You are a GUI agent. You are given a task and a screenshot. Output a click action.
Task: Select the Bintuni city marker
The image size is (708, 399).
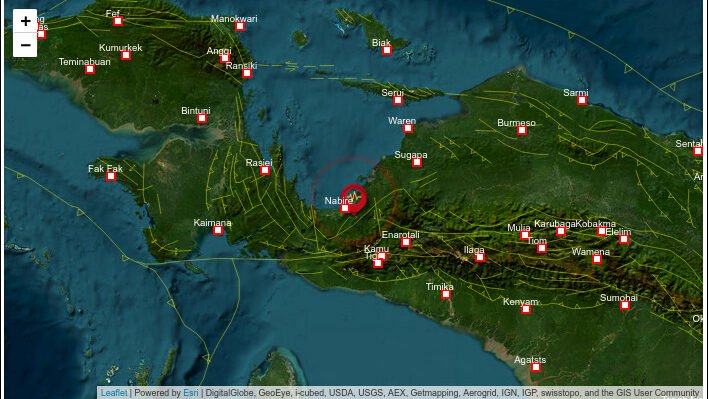click(x=202, y=118)
